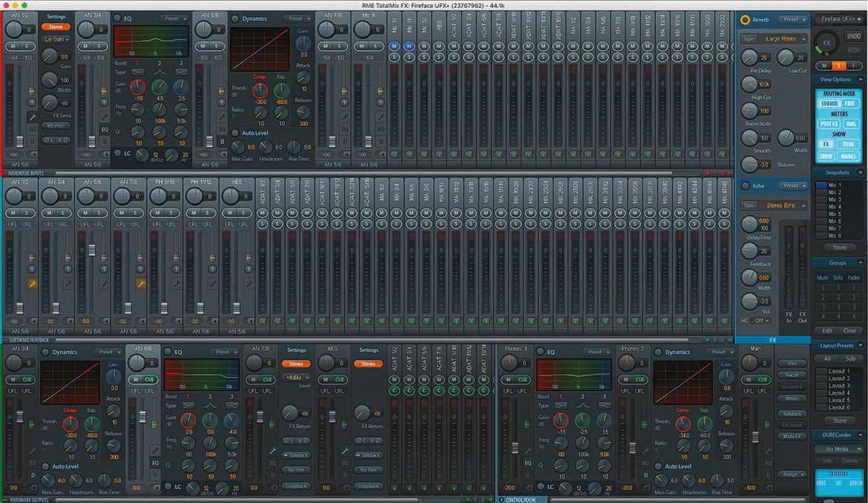Viewport: 868px width, 503px height.
Task: Switch routing mode to FREE
Action: 849,103
